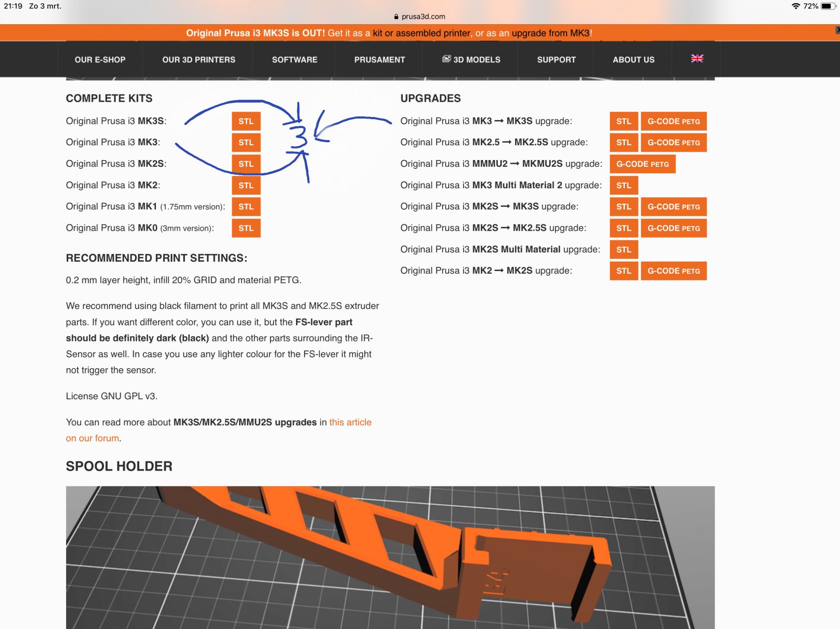Screen dimensions: 840x629
Task: Open the 3D MODELS menu item
Action: [471, 60]
